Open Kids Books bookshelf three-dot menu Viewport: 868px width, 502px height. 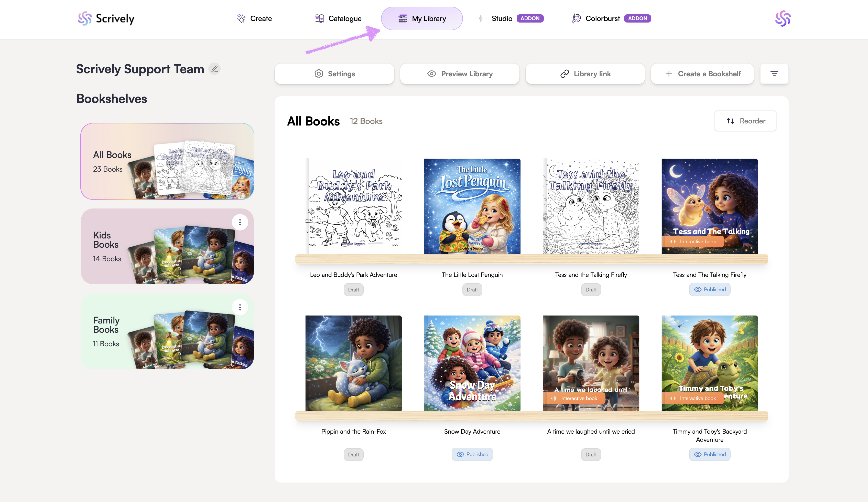240,222
